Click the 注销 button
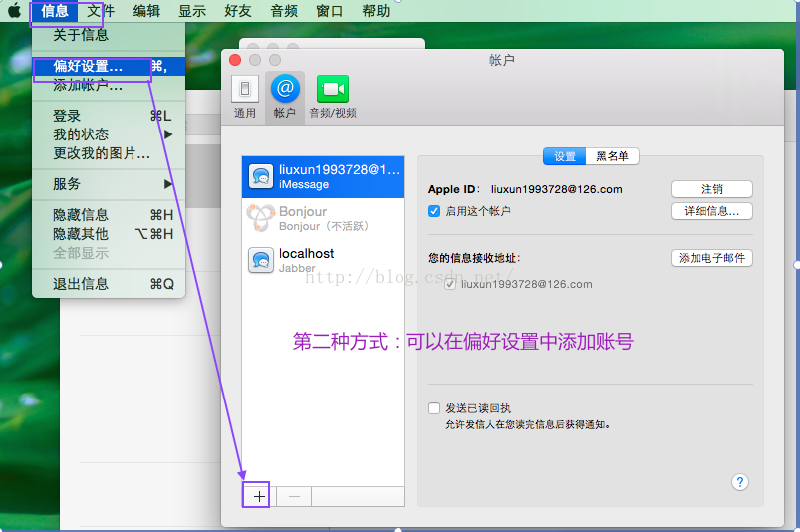 click(711, 189)
